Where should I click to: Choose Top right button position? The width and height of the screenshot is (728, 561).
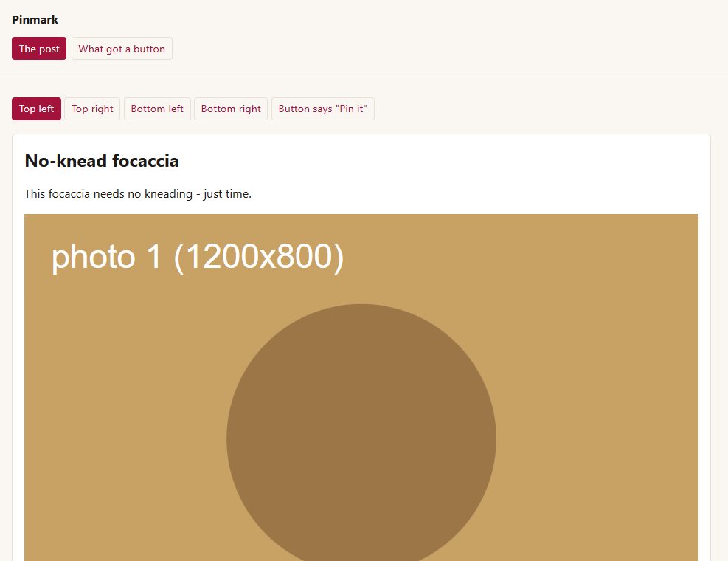click(x=92, y=109)
